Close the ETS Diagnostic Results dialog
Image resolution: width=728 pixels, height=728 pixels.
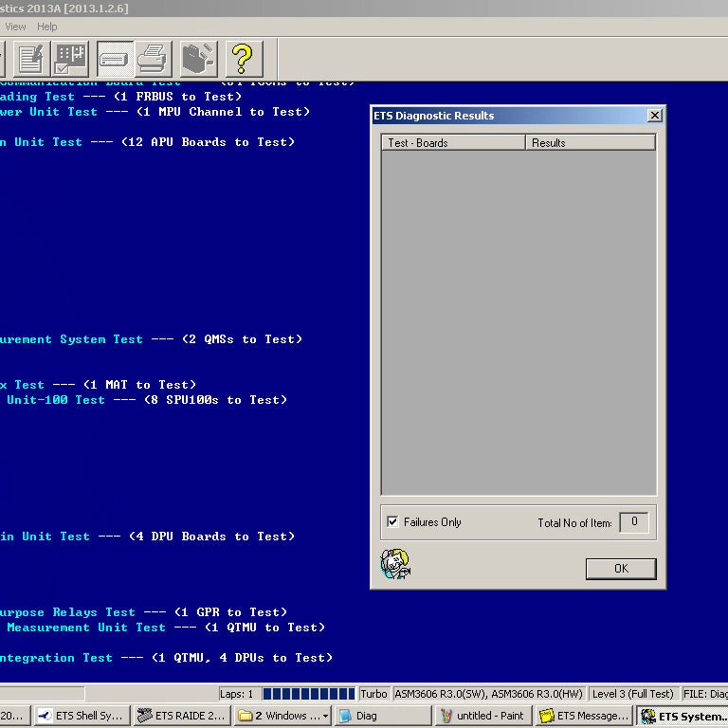point(654,115)
